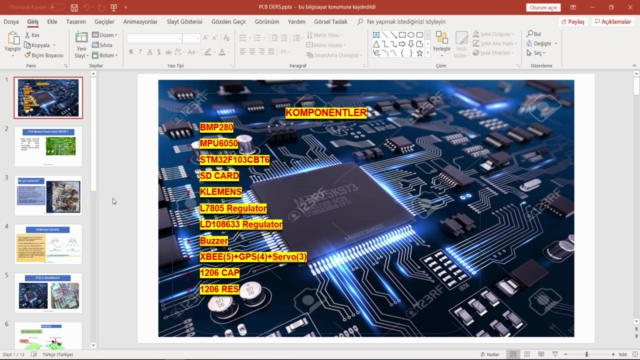Undo the last action in quick access toolbar
This screenshot has width=640, height=360.
pyautogui.click(x=87, y=7)
